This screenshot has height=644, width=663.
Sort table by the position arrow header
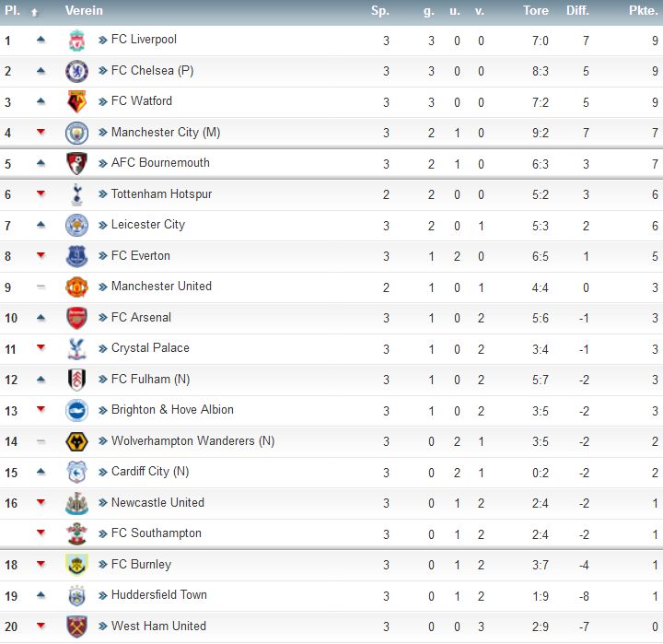pyautogui.click(x=35, y=12)
